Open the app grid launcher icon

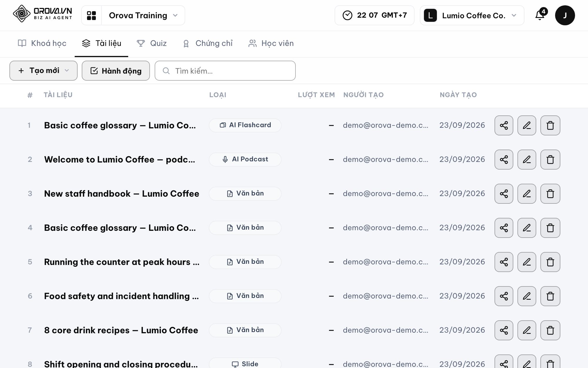point(91,15)
